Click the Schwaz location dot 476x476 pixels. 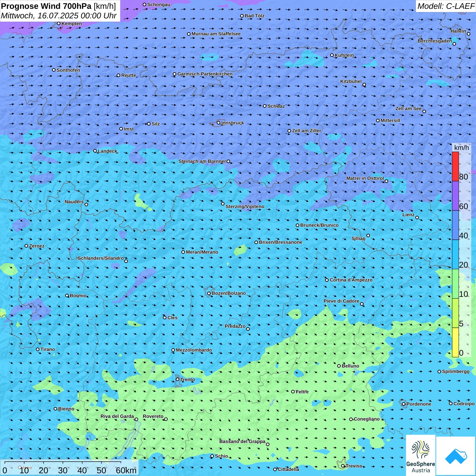pyautogui.click(x=265, y=106)
